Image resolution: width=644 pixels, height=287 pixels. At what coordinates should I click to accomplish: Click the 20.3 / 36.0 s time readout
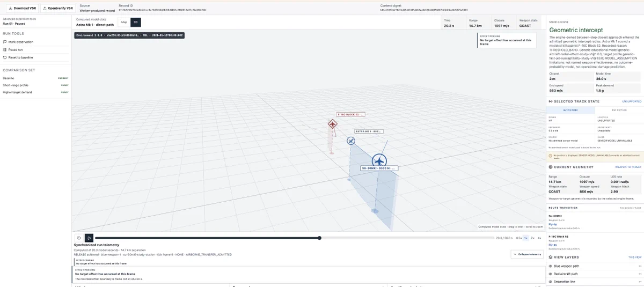(504, 238)
